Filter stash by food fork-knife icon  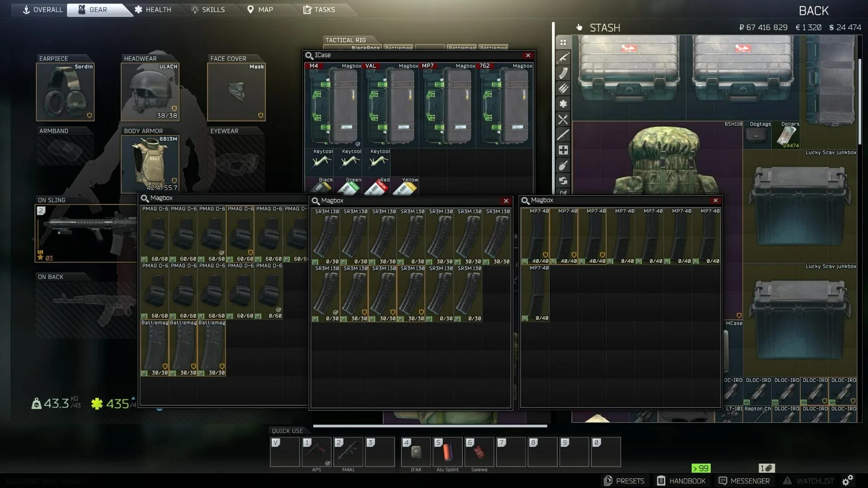(563, 119)
